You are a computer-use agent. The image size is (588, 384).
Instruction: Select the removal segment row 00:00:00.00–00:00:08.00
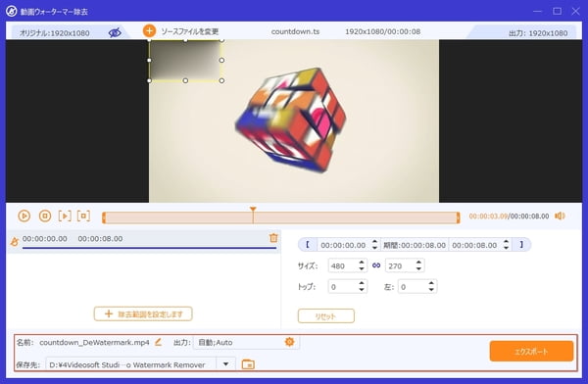click(143, 241)
